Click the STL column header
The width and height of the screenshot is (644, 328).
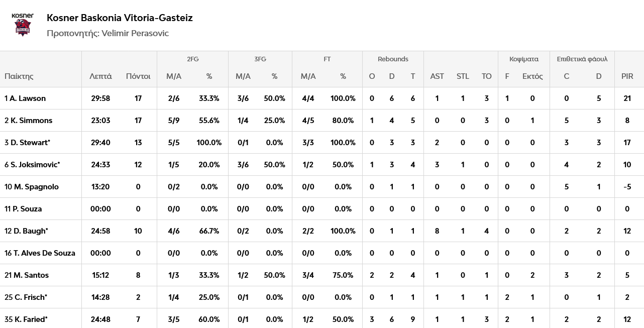463,76
